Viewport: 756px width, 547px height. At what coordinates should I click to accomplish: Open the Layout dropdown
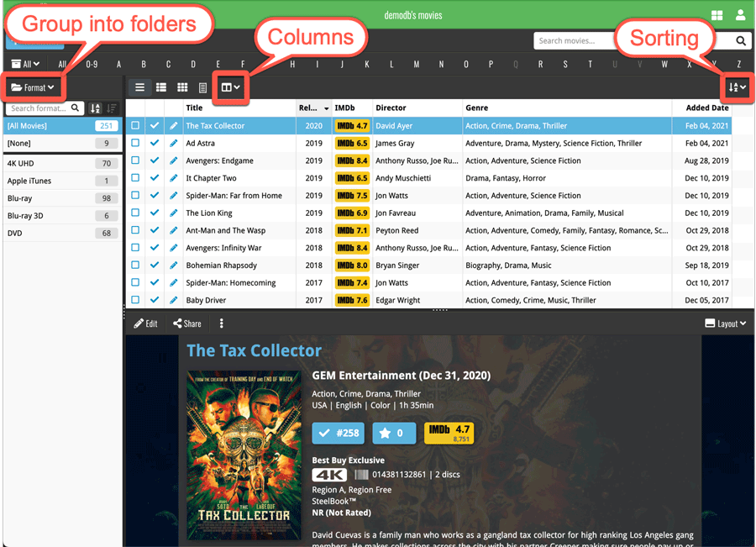click(725, 323)
